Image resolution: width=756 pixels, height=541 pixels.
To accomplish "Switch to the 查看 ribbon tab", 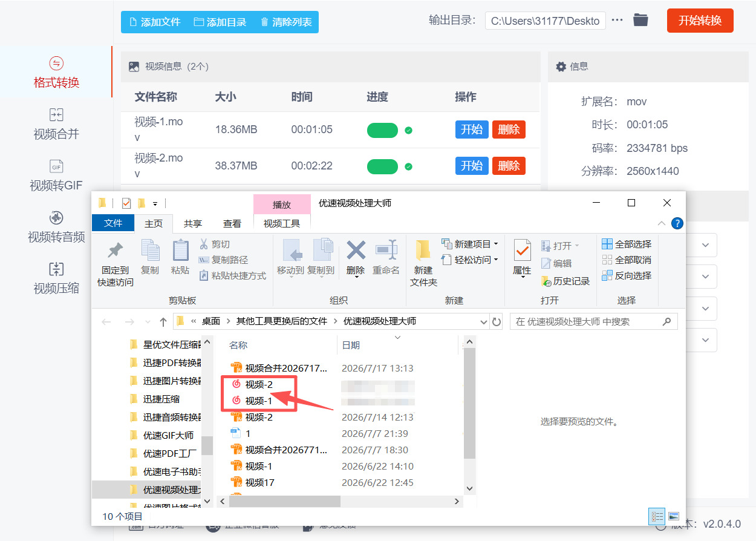I will click(x=232, y=223).
